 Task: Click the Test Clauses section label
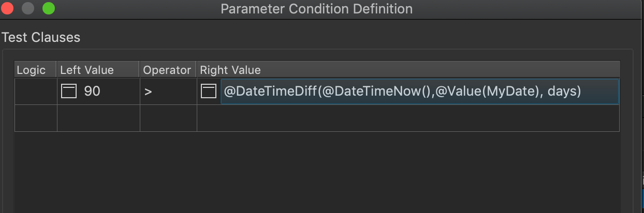pos(41,37)
